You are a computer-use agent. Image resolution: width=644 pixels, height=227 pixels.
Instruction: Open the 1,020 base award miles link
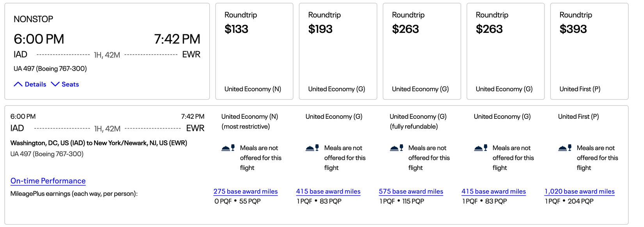click(580, 191)
